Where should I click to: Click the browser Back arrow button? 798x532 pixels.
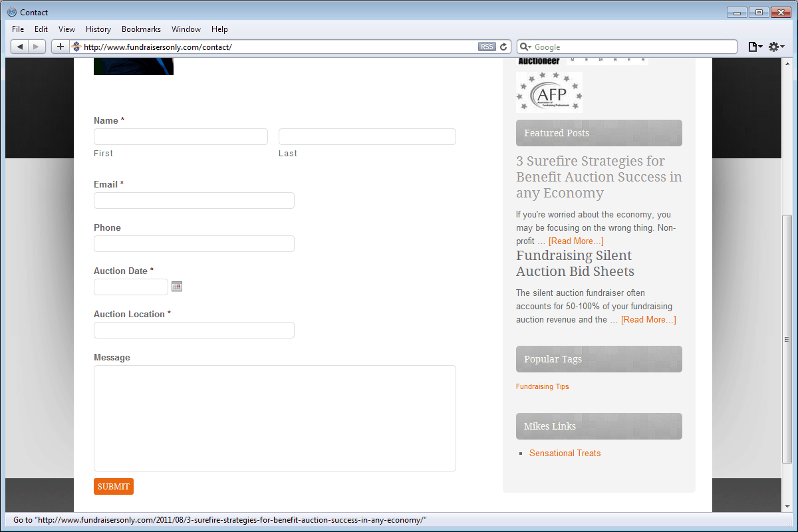[x=20, y=47]
